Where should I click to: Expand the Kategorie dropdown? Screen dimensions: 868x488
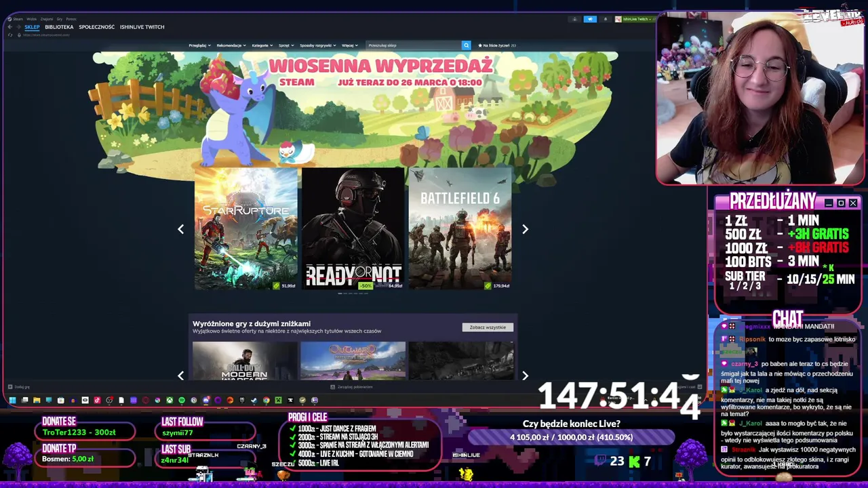click(x=262, y=45)
